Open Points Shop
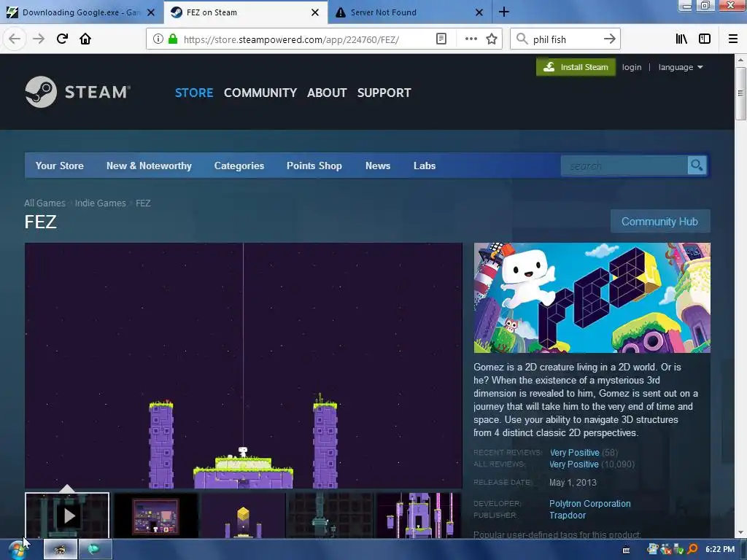 pyautogui.click(x=314, y=166)
